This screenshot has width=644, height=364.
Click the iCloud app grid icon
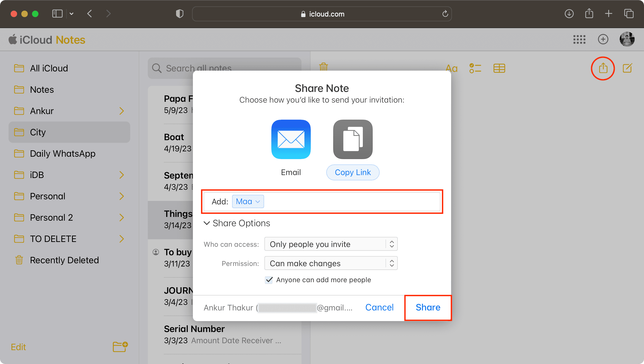point(579,40)
